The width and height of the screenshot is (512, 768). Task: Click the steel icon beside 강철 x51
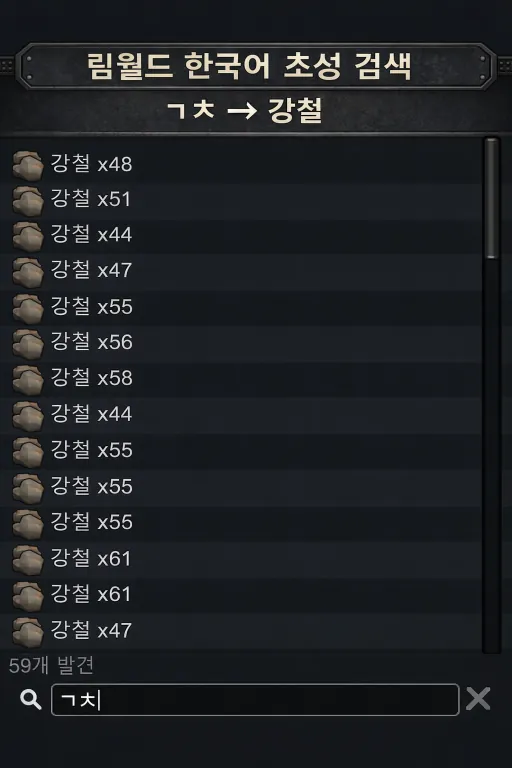click(27, 201)
